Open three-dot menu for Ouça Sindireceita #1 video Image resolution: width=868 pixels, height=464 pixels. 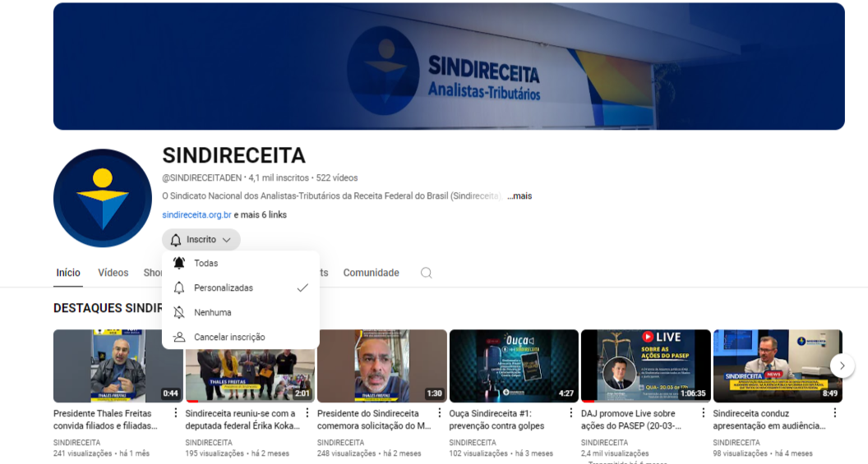coord(571,413)
